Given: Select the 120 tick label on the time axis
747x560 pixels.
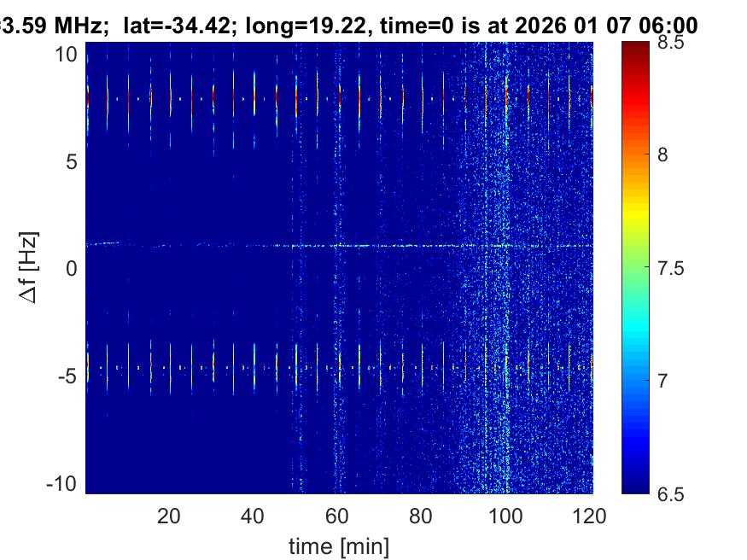Looking at the screenshot, I should 589,516.
